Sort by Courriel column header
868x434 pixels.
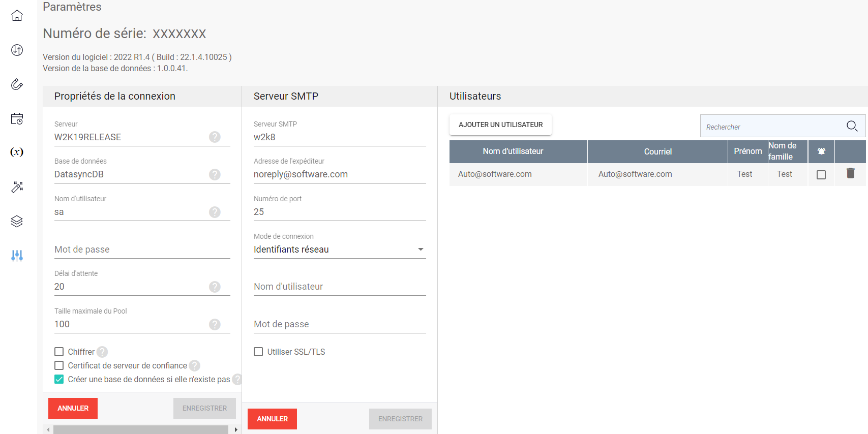click(x=657, y=151)
